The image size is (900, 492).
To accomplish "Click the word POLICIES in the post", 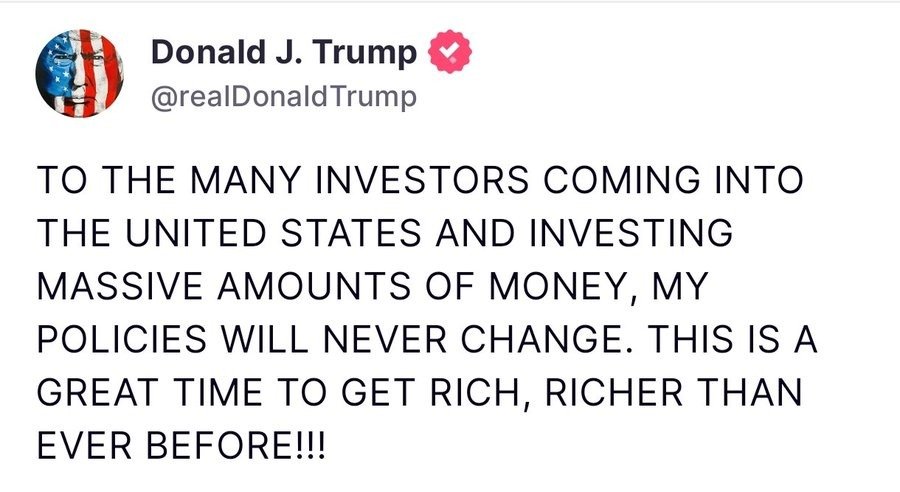I will (122, 340).
